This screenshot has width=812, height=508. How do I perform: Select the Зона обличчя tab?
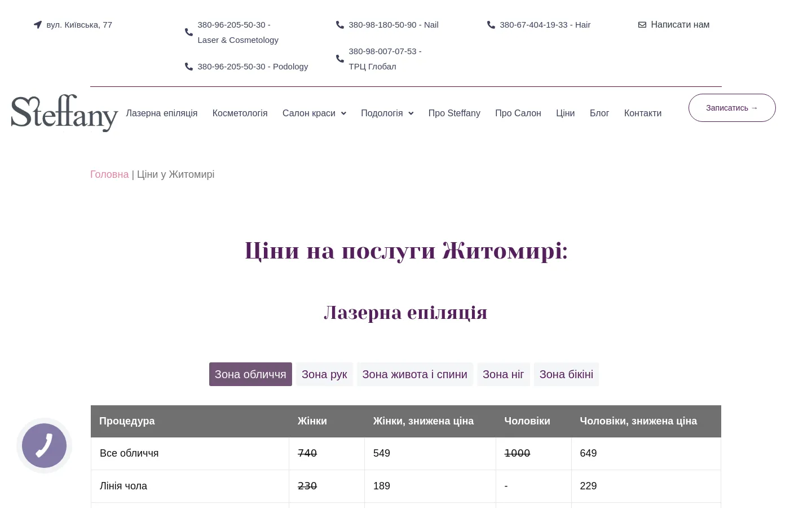coord(250,374)
